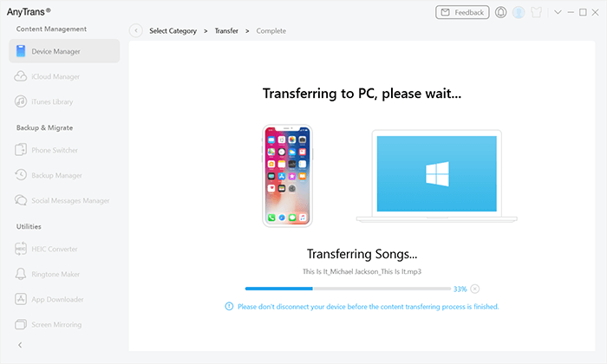Open notifications bell icon
607x364 pixels.
click(x=500, y=12)
